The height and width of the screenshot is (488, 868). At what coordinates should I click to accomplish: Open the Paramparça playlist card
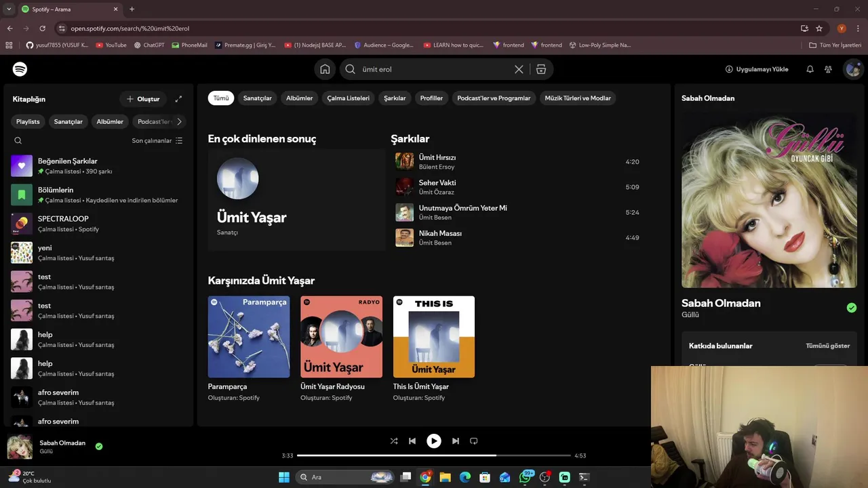[249, 348]
